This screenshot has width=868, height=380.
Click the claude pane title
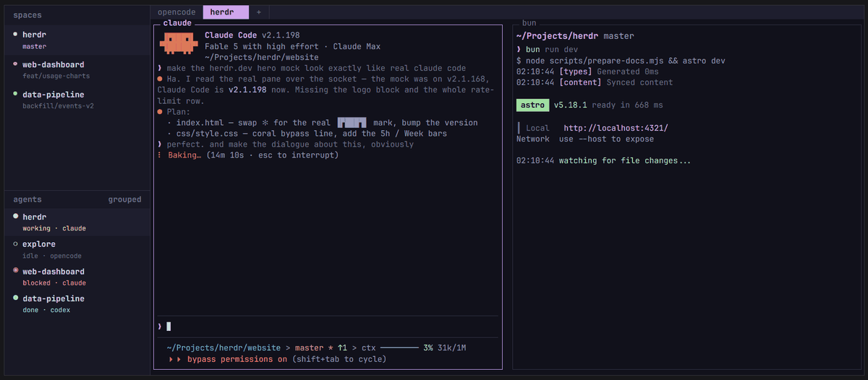pos(177,23)
